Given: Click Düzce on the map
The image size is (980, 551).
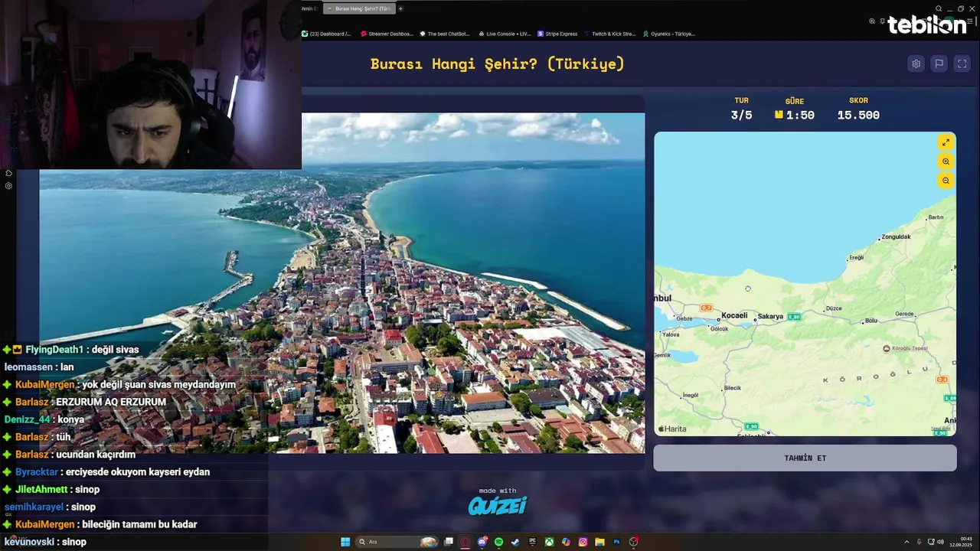Looking at the screenshot, I should [x=834, y=308].
